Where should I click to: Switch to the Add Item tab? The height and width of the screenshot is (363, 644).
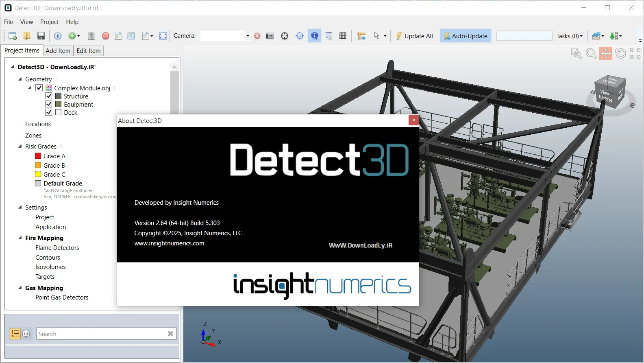[x=58, y=51]
